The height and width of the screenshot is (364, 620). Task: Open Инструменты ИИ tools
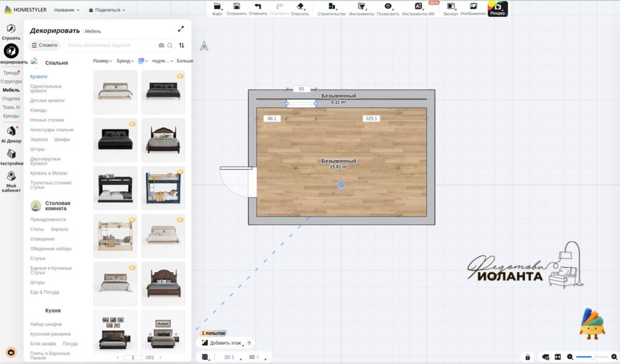click(418, 8)
